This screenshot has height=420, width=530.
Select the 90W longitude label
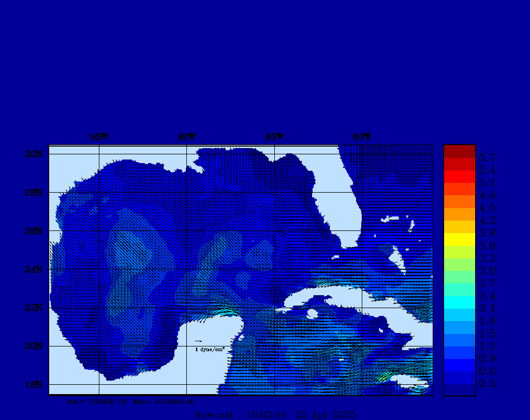tap(186, 137)
